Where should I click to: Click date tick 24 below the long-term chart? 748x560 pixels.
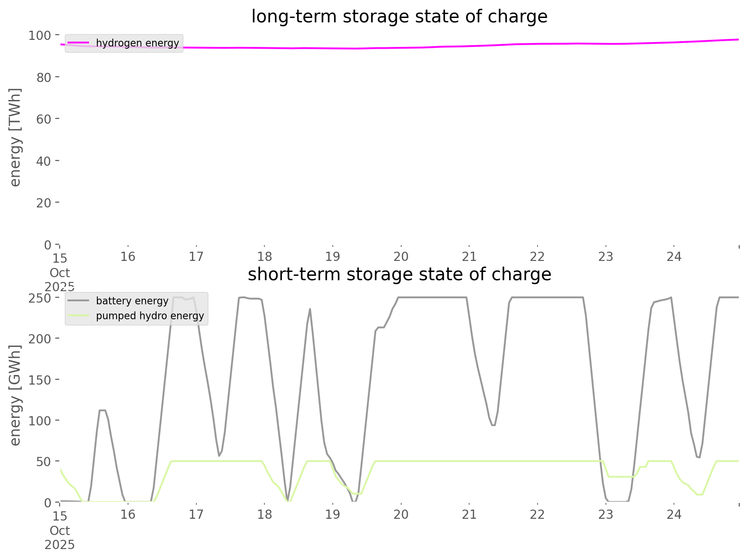click(x=674, y=257)
